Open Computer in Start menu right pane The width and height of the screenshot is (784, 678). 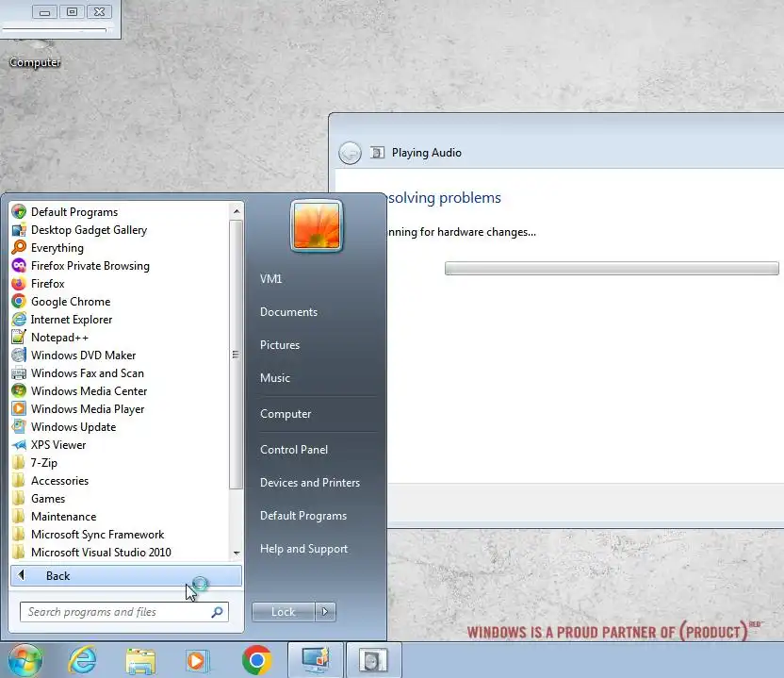[x=285, y=414]
